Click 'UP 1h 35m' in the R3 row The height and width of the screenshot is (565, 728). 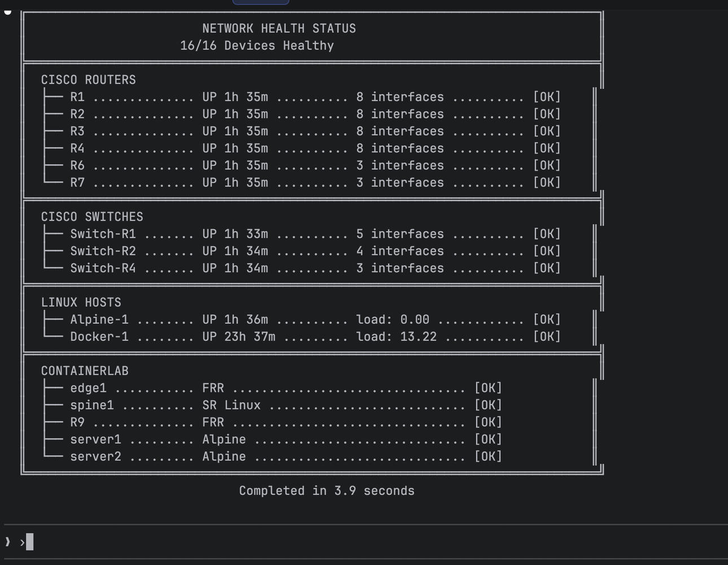(x=235, y=131)
